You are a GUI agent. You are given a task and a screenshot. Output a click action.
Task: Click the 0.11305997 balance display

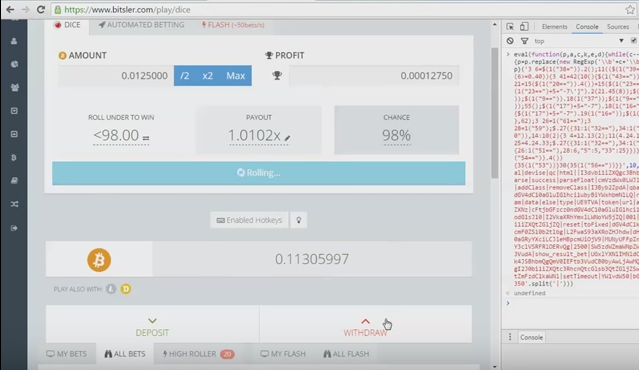click(x=312, y=259)
